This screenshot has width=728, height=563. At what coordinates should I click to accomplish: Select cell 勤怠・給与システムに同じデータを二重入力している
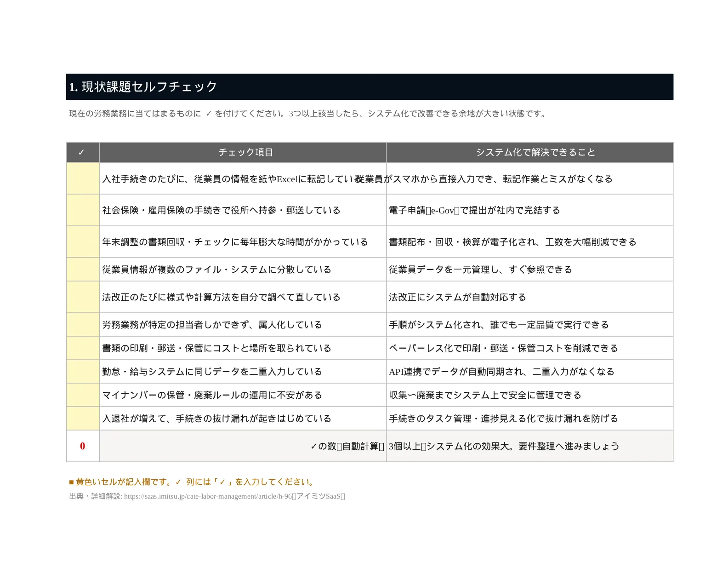click(x=243, y=372)
